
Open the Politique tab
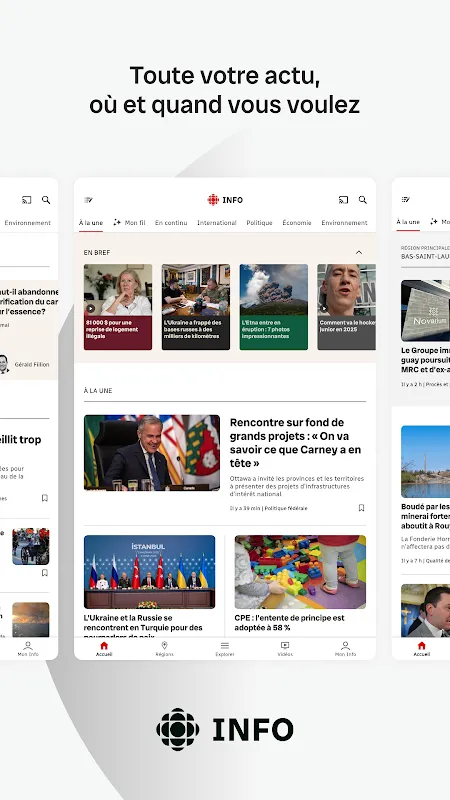pos(259,223)
